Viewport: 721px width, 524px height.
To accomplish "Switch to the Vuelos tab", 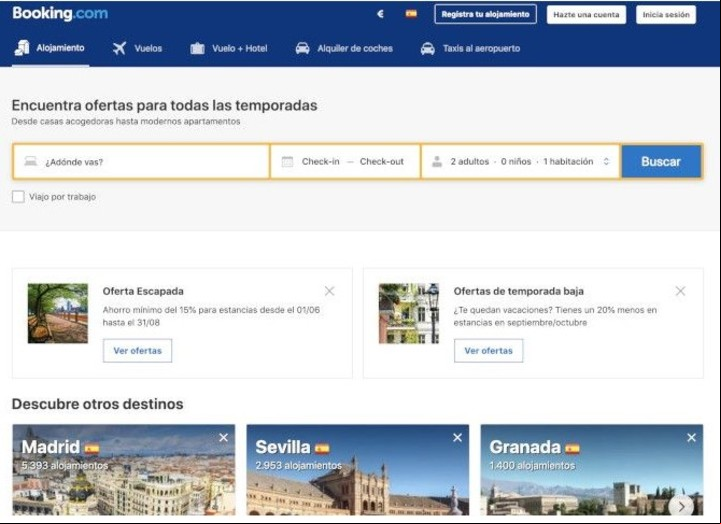I will point(137,48).
